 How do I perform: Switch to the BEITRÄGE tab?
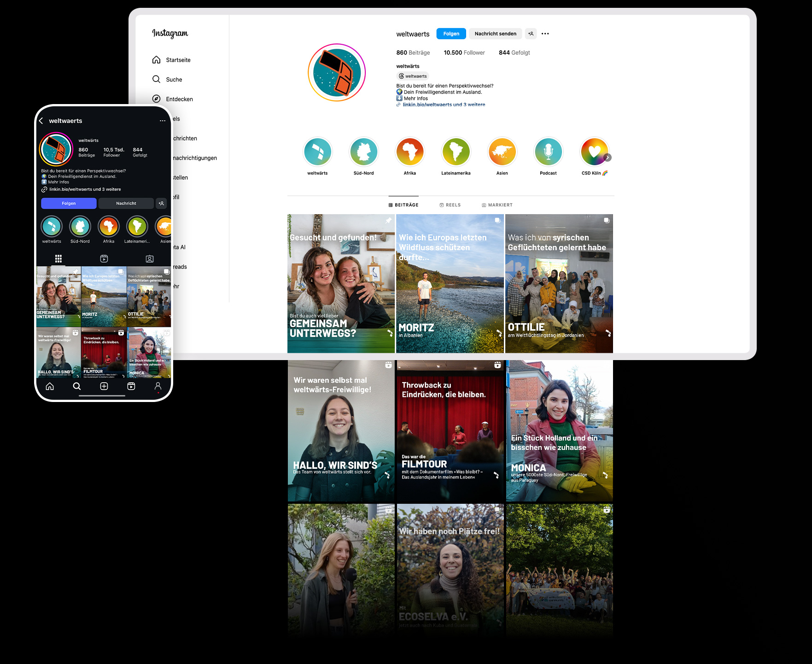coord(403,205)
